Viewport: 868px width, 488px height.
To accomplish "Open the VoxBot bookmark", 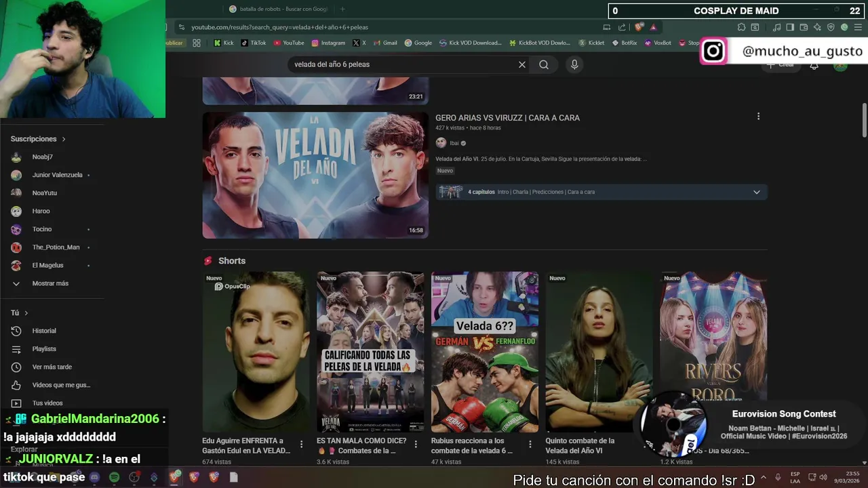I will (x=658, y=43).
